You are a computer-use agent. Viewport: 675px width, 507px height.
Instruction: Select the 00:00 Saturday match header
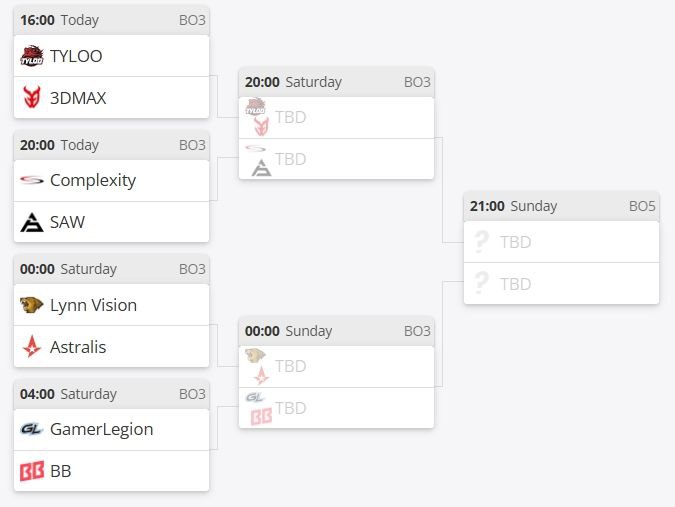(111, 269)
